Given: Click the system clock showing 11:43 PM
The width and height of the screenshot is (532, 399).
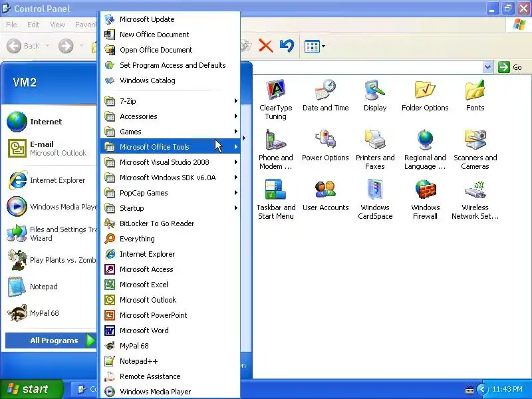Looking at the screenshot, I should (x=507, y=389).
